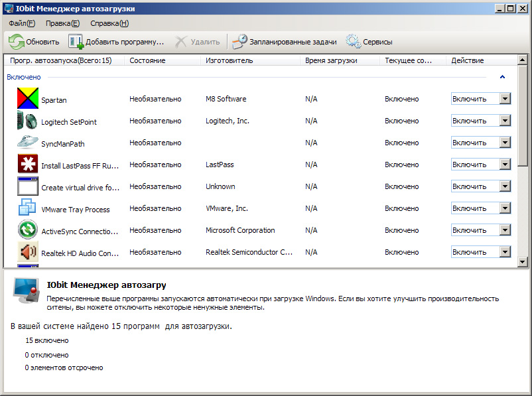Select the VMware Tray Process entry name
This screenshot has width=532, height=396.
click(76, 210)
